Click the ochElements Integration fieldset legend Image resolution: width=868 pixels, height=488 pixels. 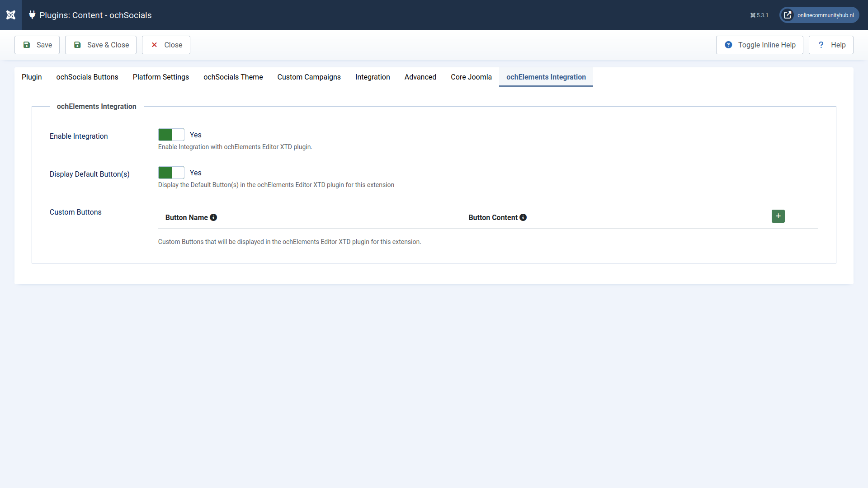96,106
